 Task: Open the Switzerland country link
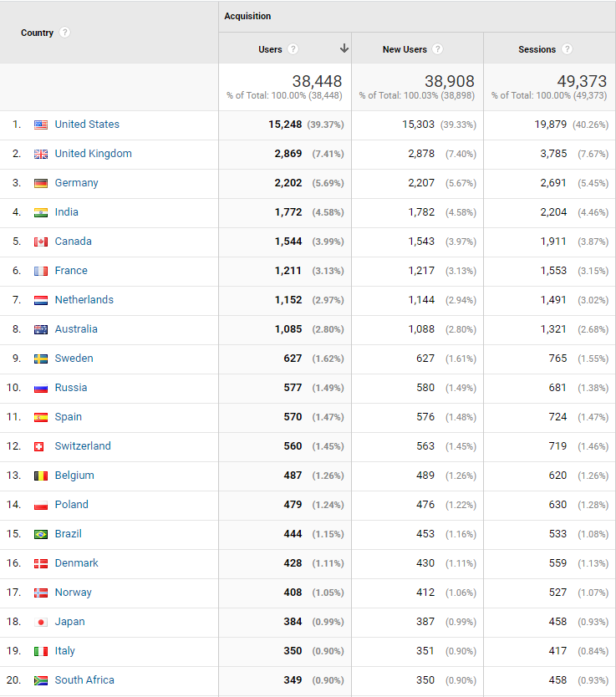(83, 446)
